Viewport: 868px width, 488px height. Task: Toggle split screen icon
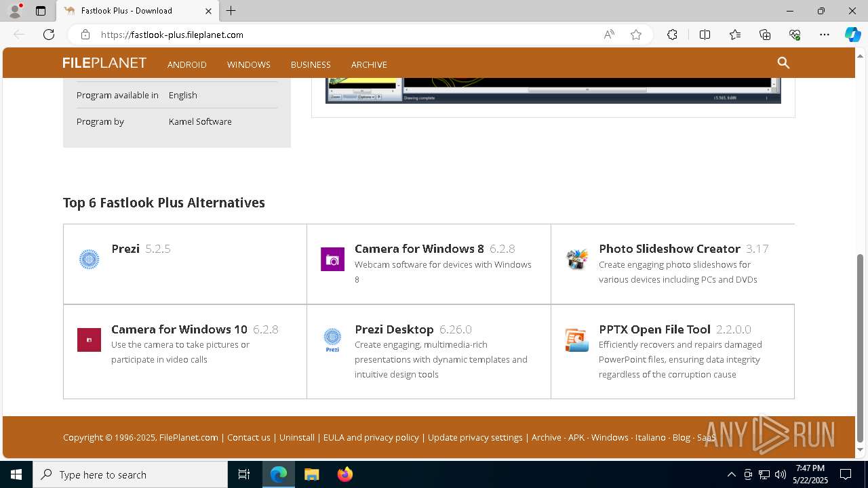pos(705,35)
